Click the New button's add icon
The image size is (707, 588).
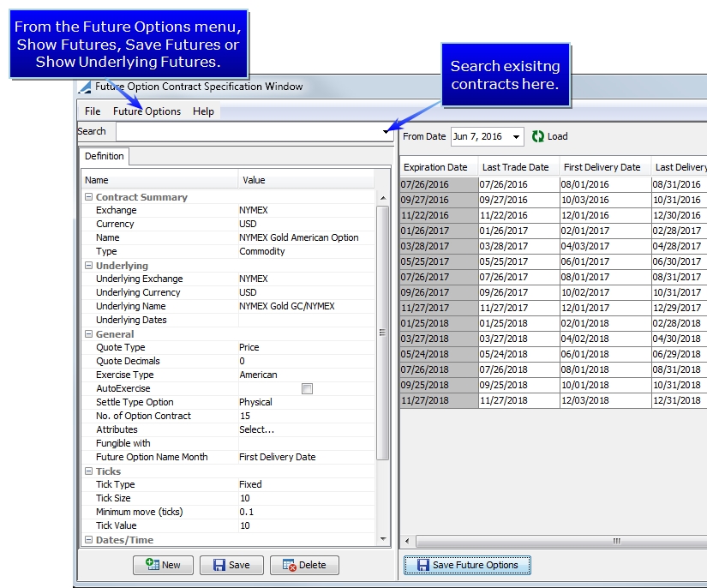(x=152, y=565)
